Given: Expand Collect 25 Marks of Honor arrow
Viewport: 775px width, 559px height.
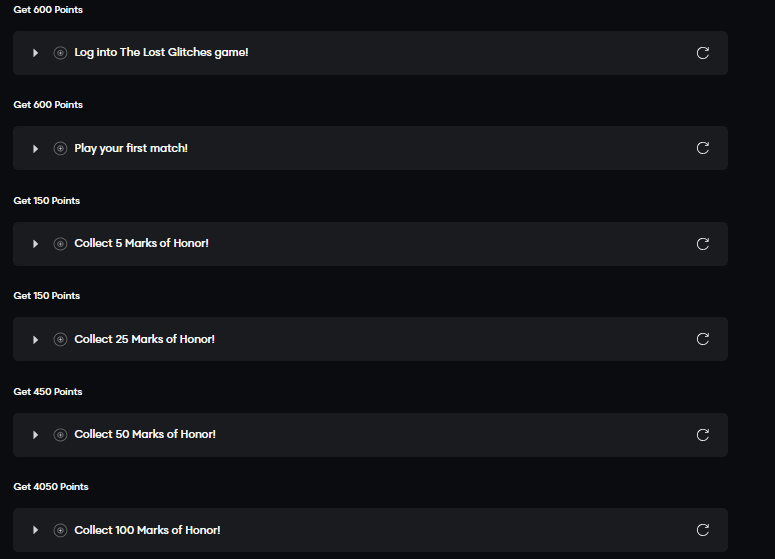Looking at the screenshot, I should (x=36, y=339).
